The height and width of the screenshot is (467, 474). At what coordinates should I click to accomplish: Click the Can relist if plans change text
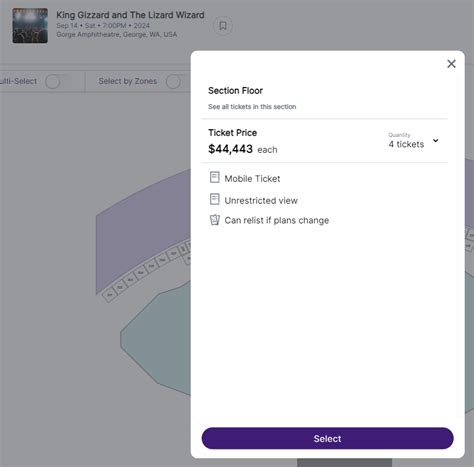pos(277,220)
